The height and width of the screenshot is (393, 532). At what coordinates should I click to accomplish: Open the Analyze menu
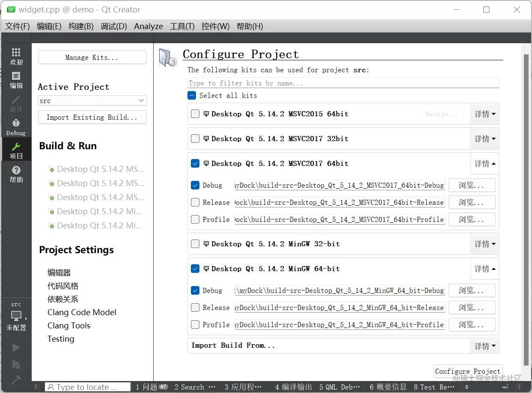tap(149, 26)
